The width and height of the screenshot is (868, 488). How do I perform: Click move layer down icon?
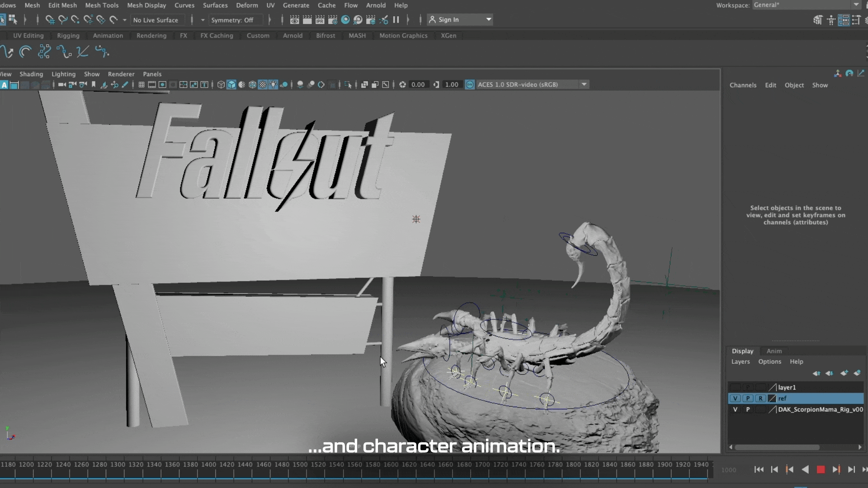(x=830, y=373)
